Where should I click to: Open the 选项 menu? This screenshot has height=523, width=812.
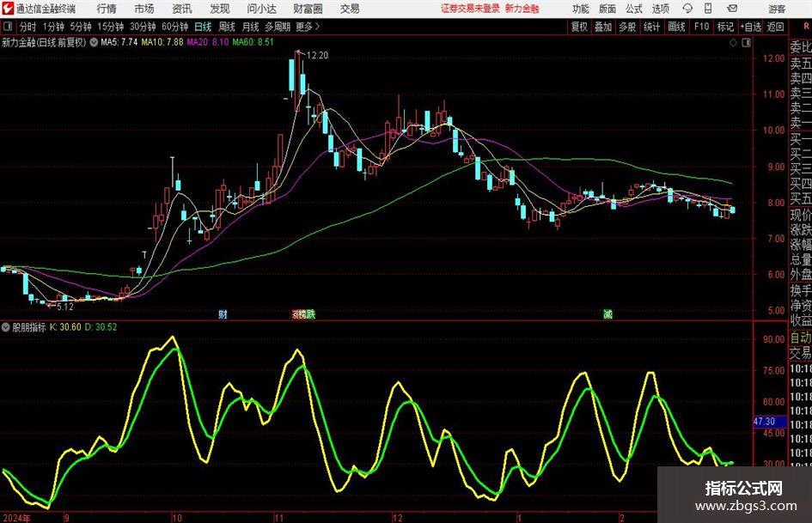[x=660, y=9]
